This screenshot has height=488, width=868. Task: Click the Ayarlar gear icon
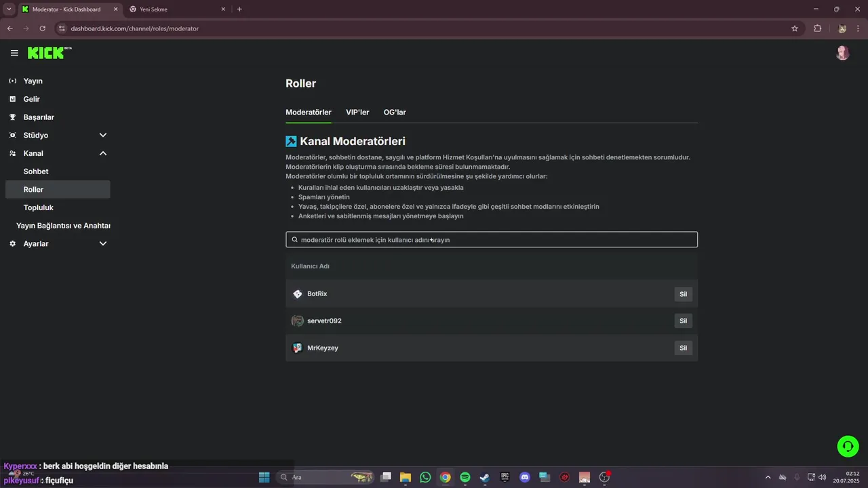[12, 244]
